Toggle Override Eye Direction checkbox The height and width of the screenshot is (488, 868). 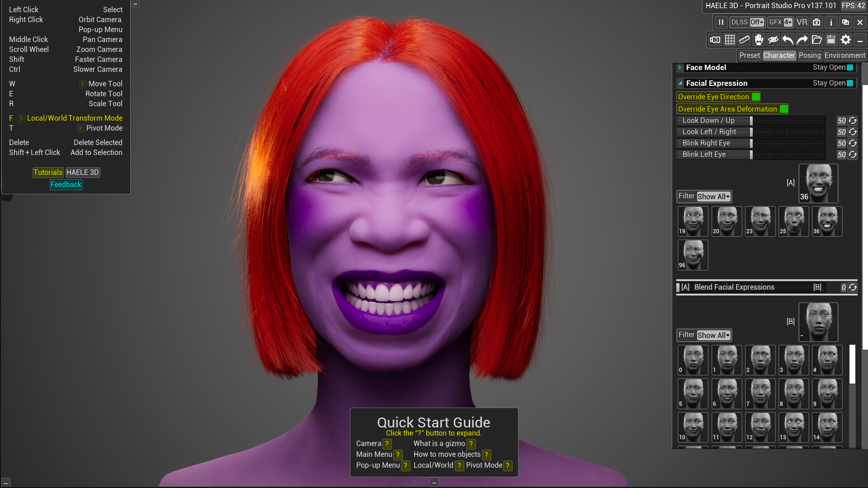click(756, 97)
